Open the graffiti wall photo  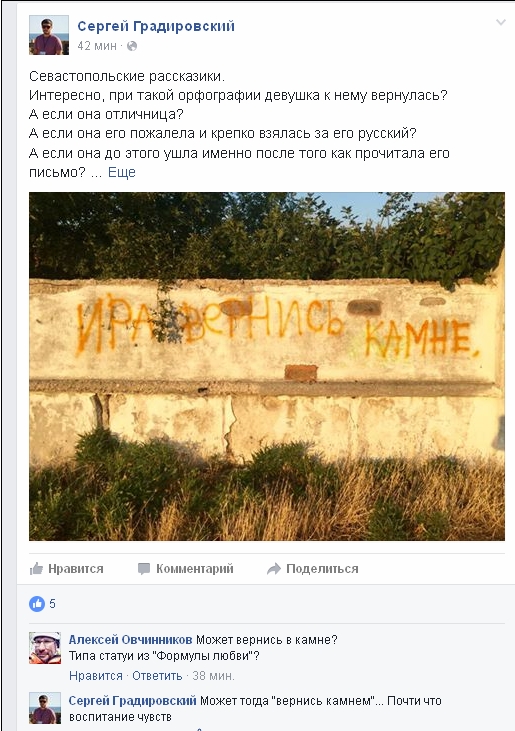click(x=267, y=366)
